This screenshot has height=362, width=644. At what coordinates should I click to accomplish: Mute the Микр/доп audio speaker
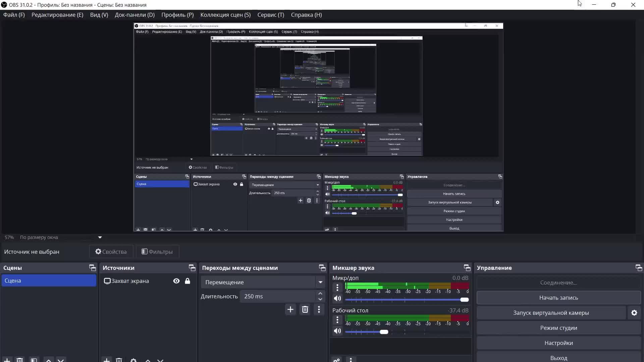337,298
